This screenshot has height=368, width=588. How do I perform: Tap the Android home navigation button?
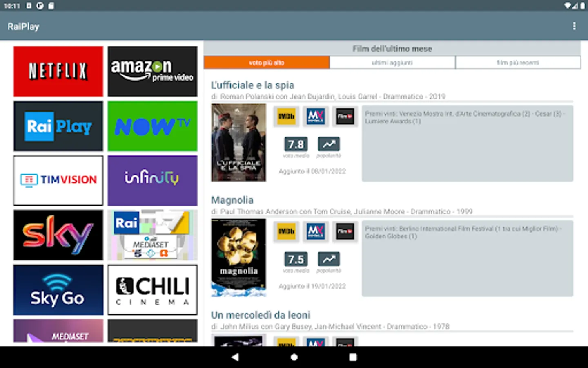click(294, 357)
